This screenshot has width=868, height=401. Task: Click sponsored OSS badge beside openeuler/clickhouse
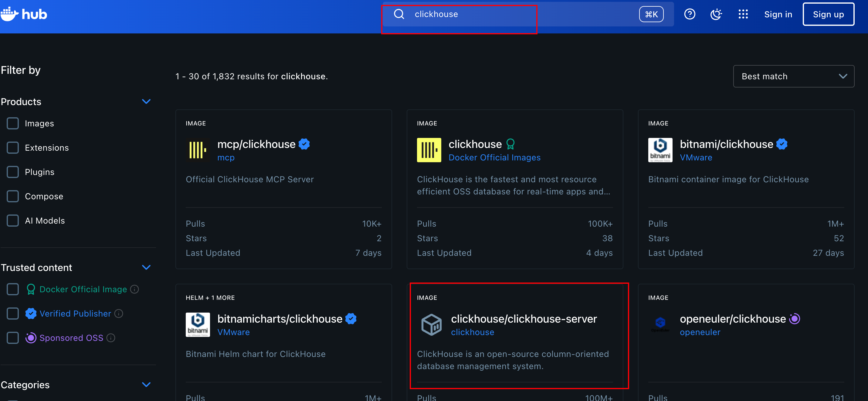[794, 319]
